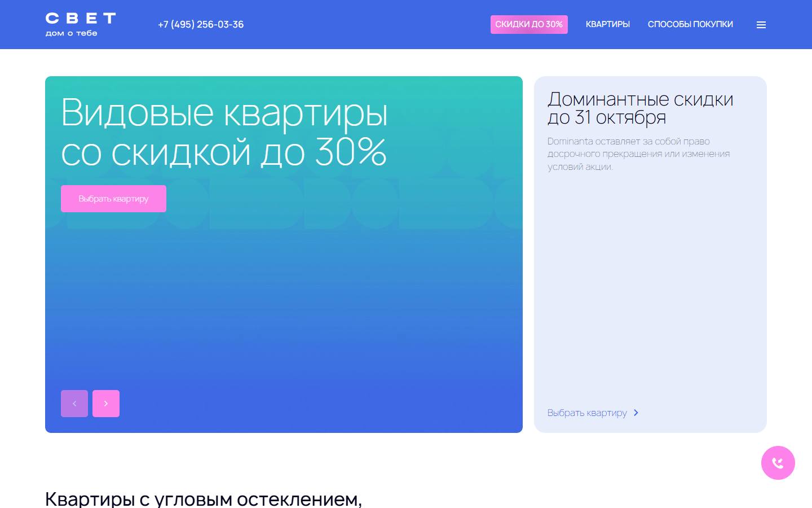The image size is (812, 508).
Task: Open the СКИДКИ ДО 30% menu item
Action: [x=529, y=24]
